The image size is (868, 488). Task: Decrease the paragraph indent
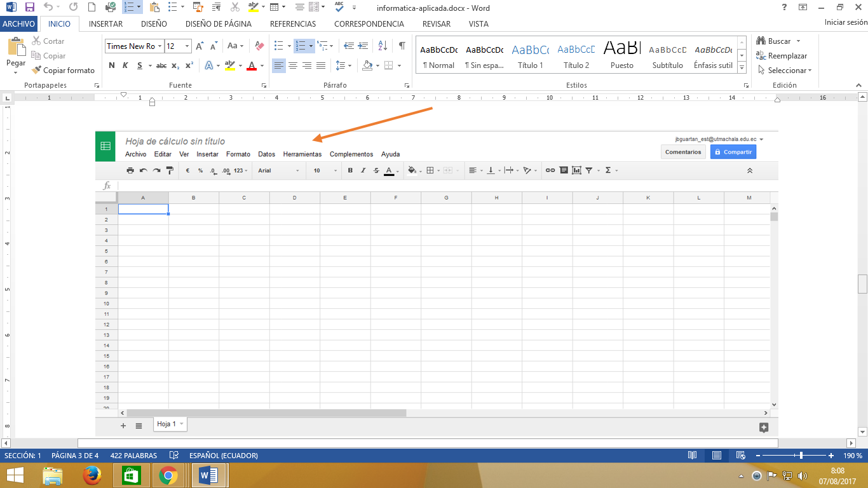pos(349,46)
